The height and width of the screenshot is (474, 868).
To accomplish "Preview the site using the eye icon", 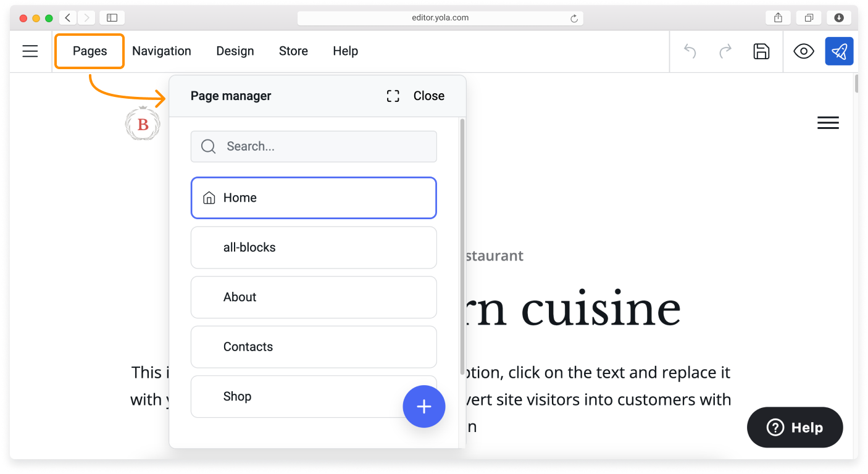I will [x=803, y=51].
